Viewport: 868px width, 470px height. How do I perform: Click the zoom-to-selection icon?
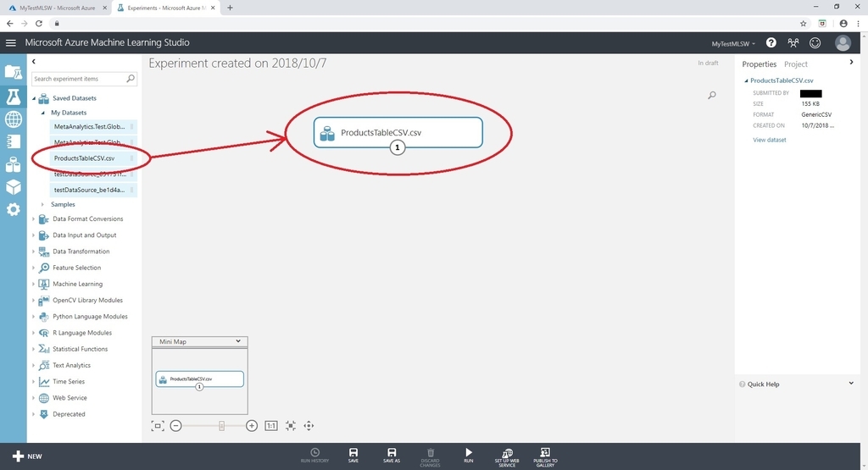click(x=290, y=426)
